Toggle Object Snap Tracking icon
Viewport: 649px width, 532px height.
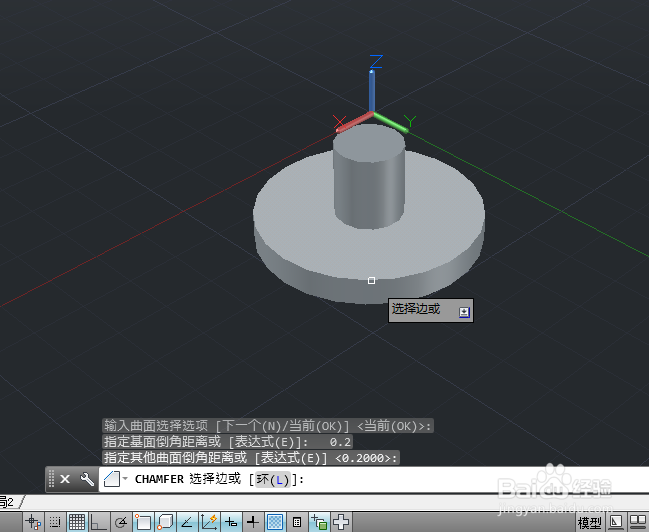(187, 522)
